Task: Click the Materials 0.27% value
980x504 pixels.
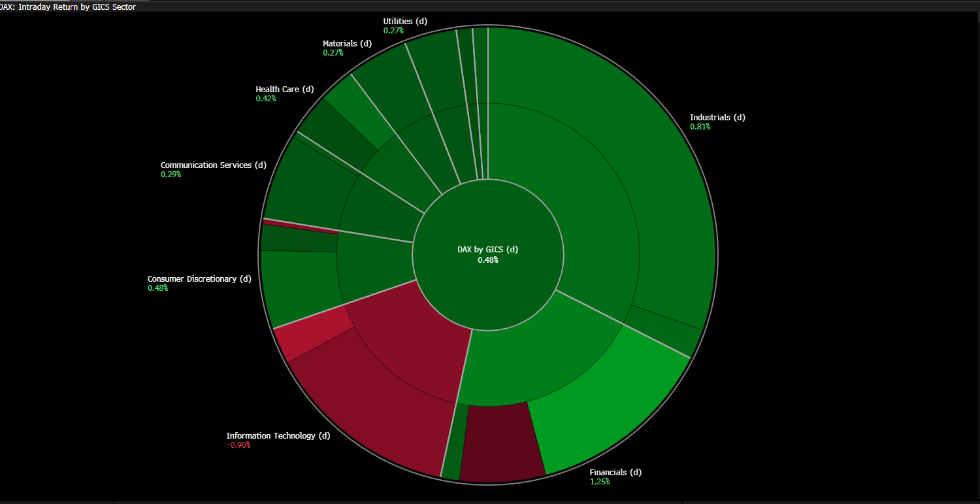Action: pos(333,53)
